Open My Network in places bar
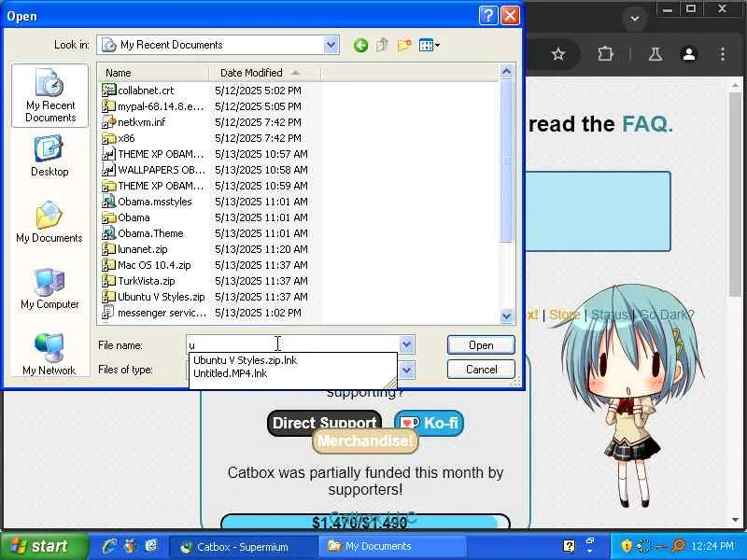The height and width of the screenshot is (560, 747). (x=49, y=355)
